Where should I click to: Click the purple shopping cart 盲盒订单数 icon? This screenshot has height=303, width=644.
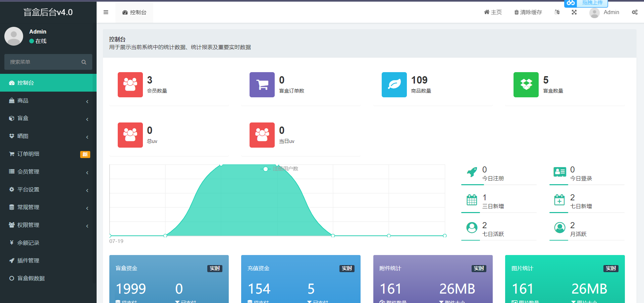coord(262,85)
